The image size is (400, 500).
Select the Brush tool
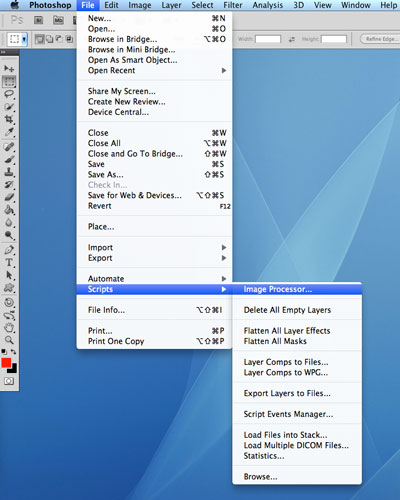[9, 160]
